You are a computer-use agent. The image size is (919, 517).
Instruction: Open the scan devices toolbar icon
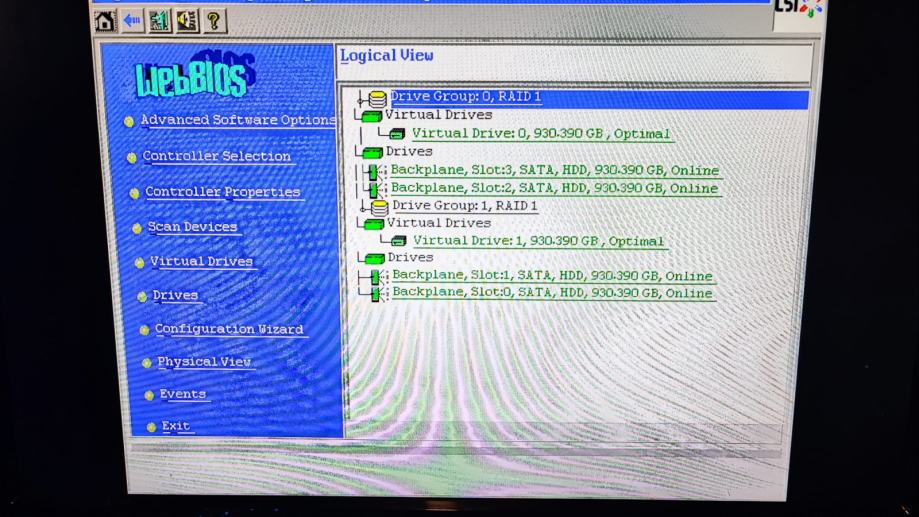tap(159, 21)
